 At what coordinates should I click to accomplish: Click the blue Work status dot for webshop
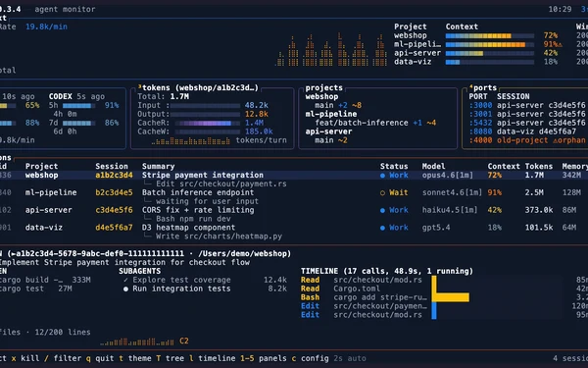382,176
